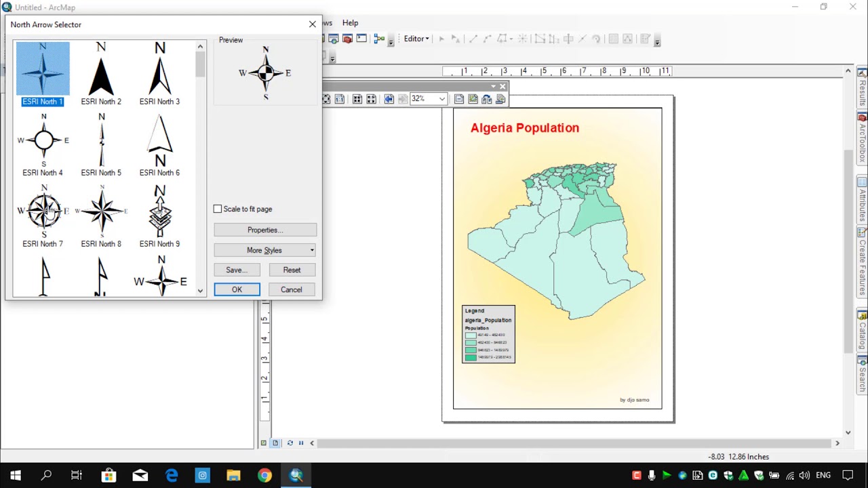Image resolution: width=868 pixels, height=488 pixels.
Task: Select the ESRI North 9 symbol
Action: (159, 216)
